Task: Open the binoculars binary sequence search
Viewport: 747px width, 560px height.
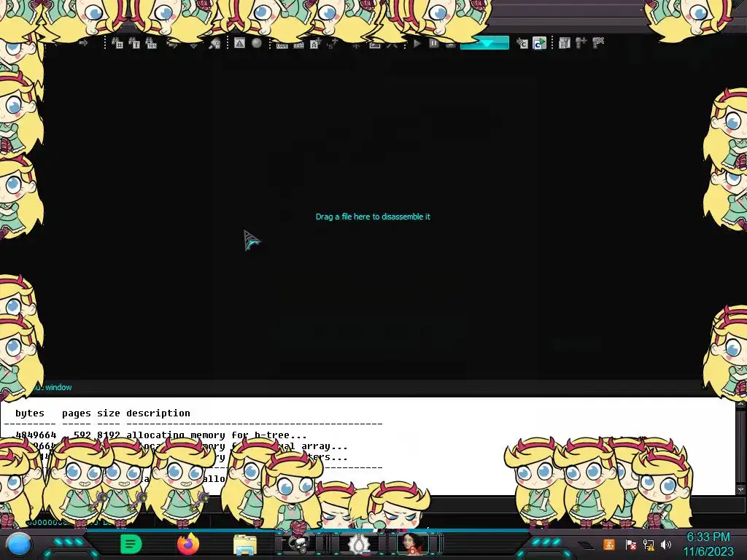Action: [x=151, y=43]
